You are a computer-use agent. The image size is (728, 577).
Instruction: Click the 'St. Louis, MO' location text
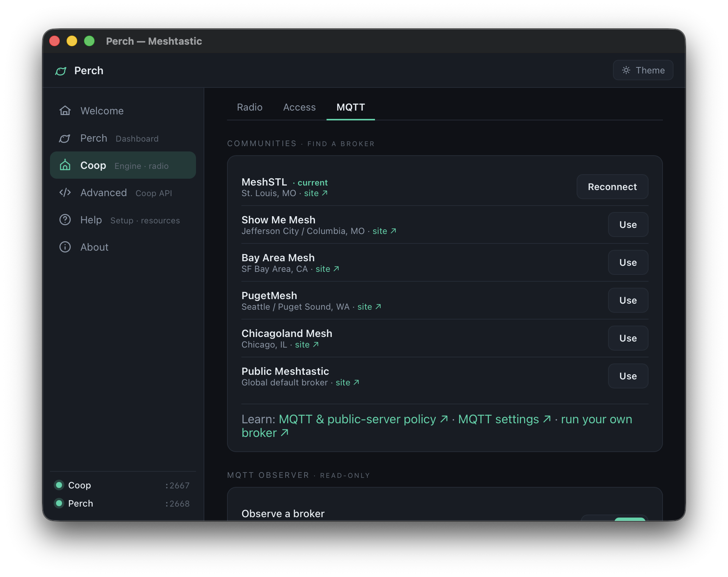(x=269, y=193)
